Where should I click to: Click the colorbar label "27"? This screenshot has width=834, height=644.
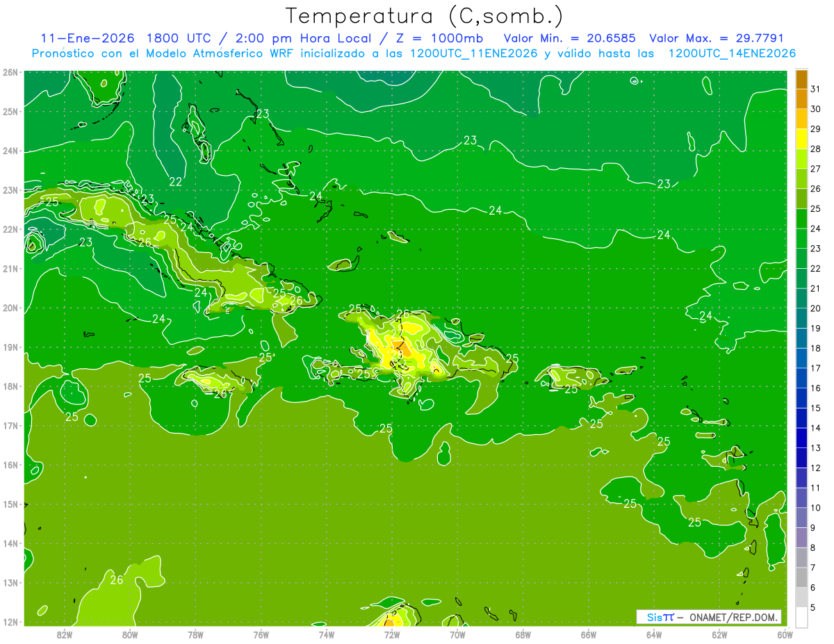pyautogui.click(x=815, y=169)
